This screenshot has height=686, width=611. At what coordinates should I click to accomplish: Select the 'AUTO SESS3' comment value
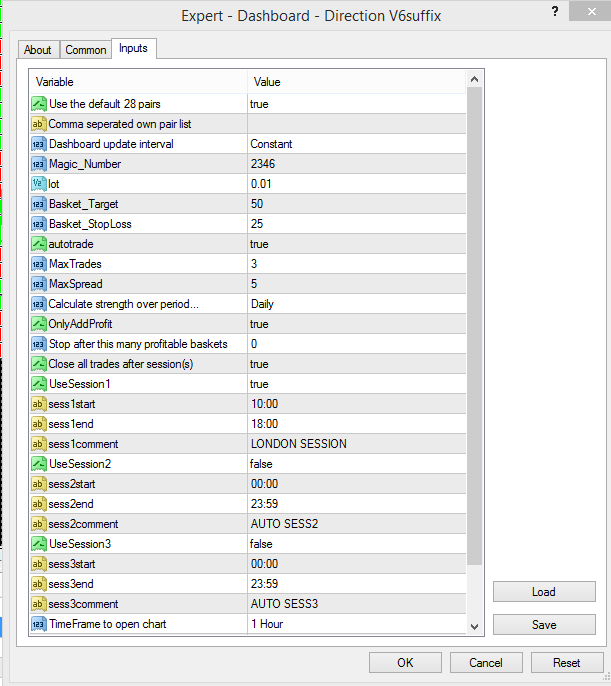pyautogui.click(x=356, y=604)
